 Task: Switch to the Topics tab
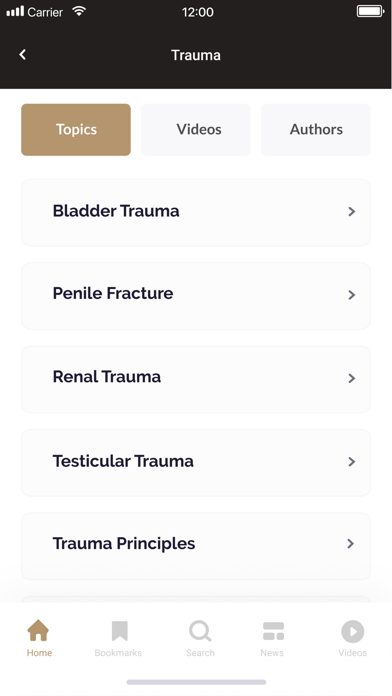click(x=76, y=130)
